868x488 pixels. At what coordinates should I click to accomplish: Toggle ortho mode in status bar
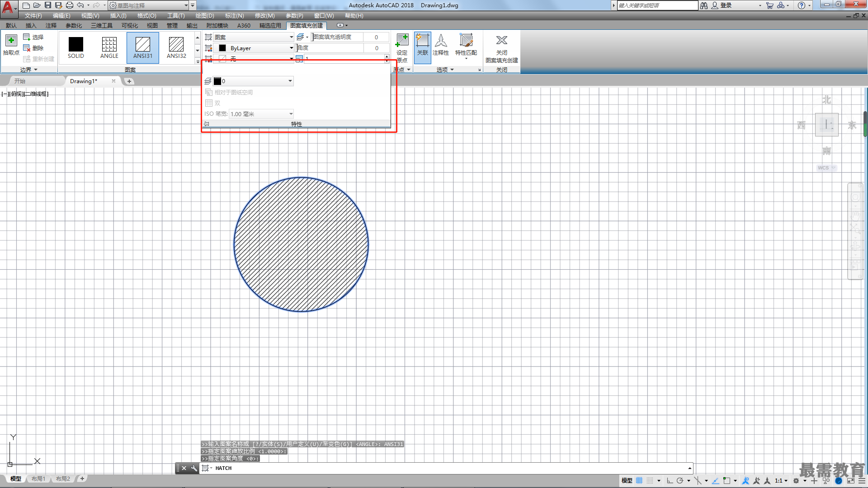pyautogui.click(x=670, y=481)
